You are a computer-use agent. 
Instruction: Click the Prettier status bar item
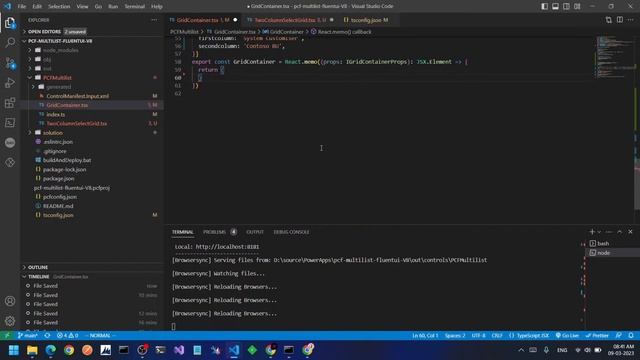(x=597, y=336)
